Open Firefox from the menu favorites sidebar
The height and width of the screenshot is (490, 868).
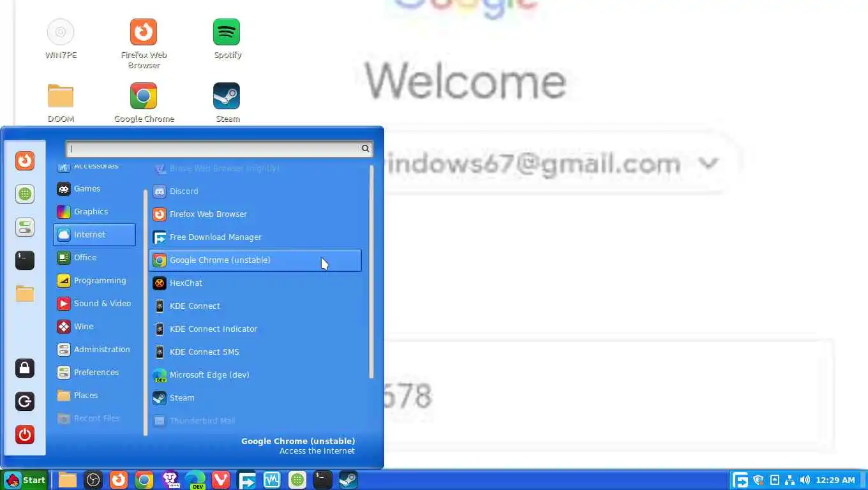(x=25, y=161)
